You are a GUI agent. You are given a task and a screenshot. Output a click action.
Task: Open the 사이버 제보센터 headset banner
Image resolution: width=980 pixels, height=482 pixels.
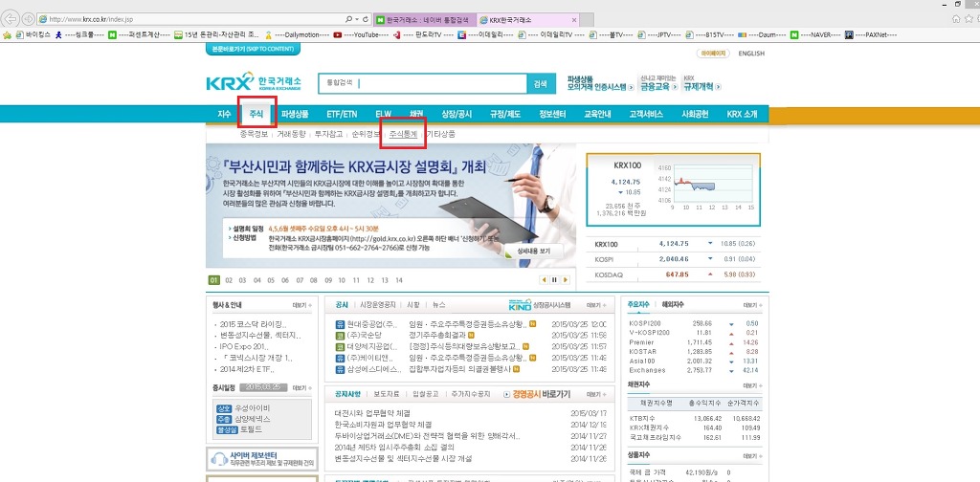click(262, 459)
